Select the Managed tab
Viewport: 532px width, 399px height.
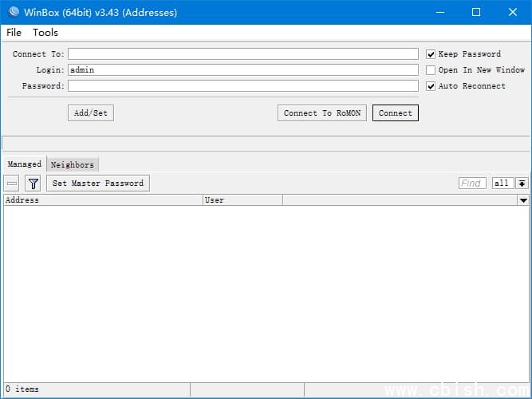(x=24, y=164)
